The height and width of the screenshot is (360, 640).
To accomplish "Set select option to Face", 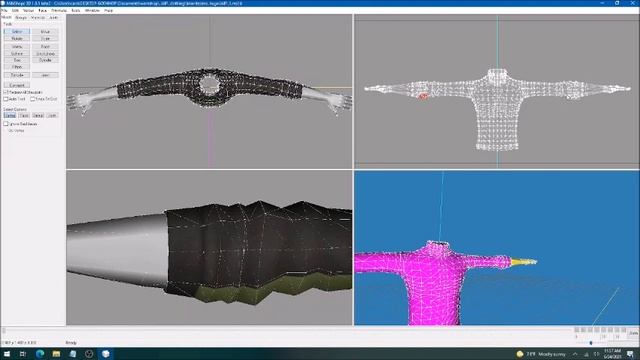I will coord(24,116).
